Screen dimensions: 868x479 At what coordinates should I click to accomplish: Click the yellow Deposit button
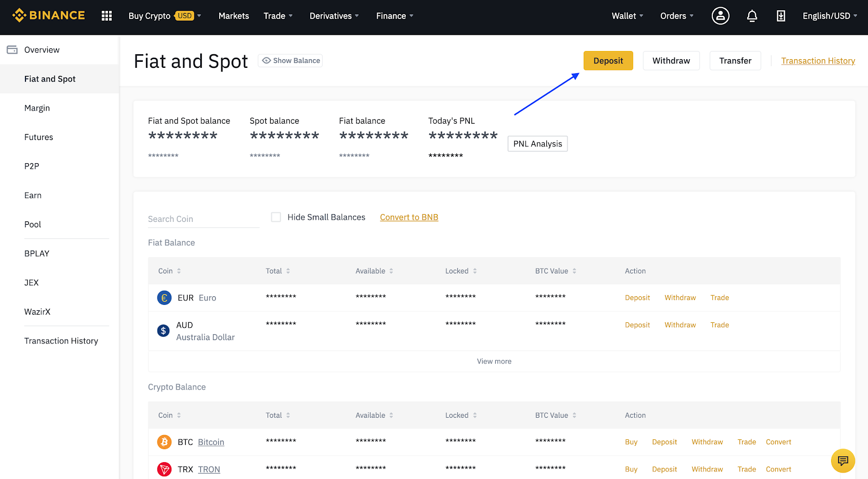[x=608, y=61]
